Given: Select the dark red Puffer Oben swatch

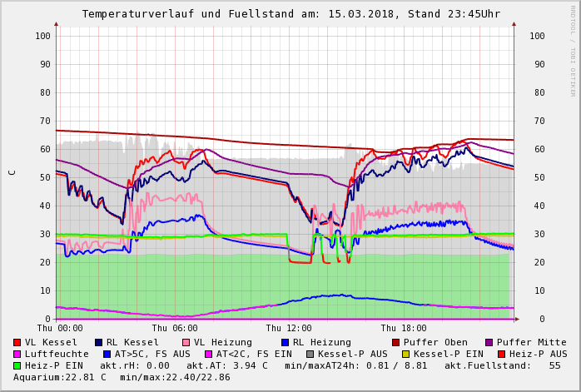Looking at the screenshot, I should pos(396,342).
